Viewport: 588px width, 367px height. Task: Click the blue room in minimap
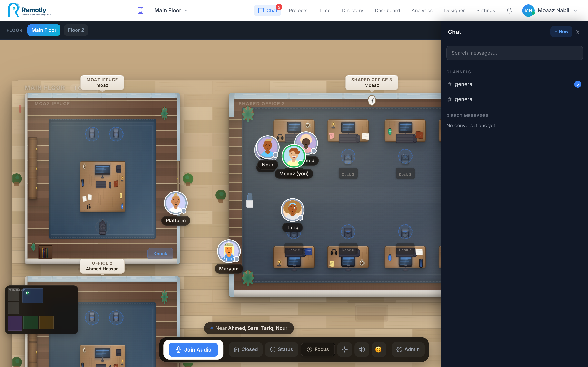[33, 295]
